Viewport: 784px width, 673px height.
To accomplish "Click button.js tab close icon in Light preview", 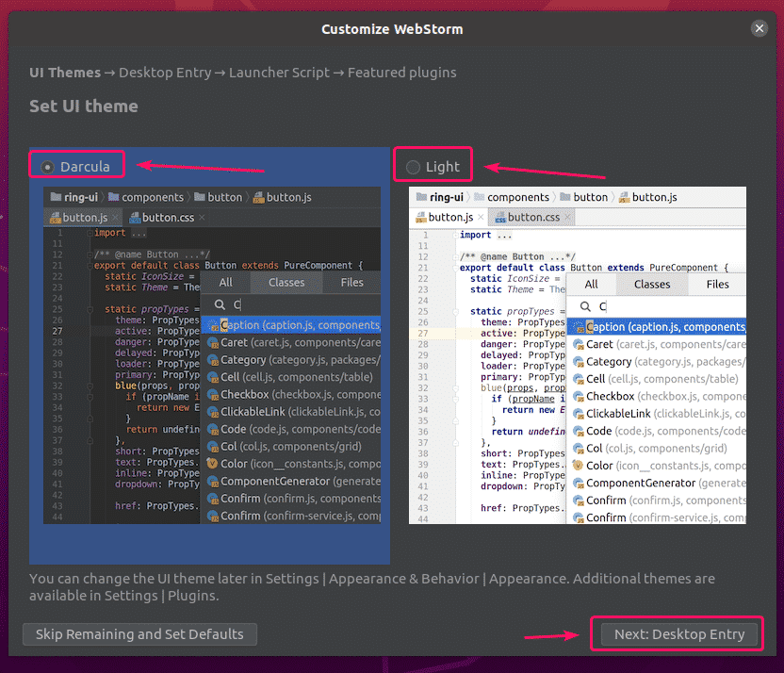I will pyautogui.click(x=481, y=217).
